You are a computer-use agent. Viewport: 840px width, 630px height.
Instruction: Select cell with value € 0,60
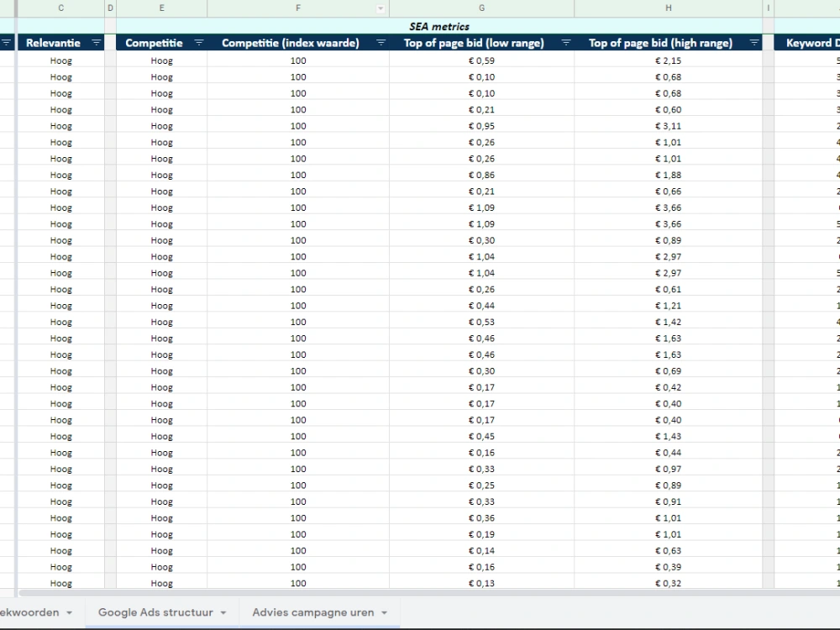pyautogui.click(x=668, y=110)
